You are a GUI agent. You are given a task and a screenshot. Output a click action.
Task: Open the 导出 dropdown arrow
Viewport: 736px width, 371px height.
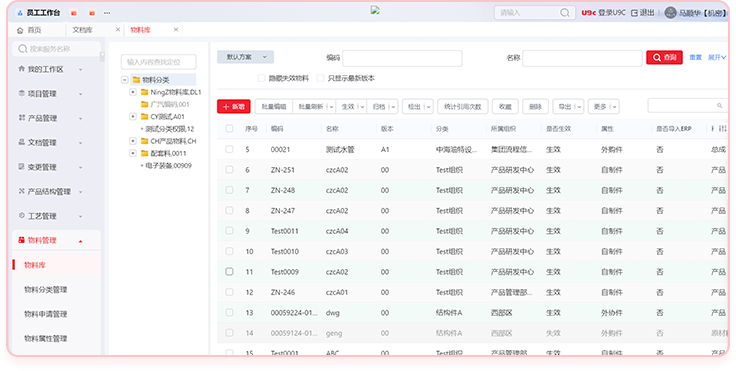tap(579, 107)
